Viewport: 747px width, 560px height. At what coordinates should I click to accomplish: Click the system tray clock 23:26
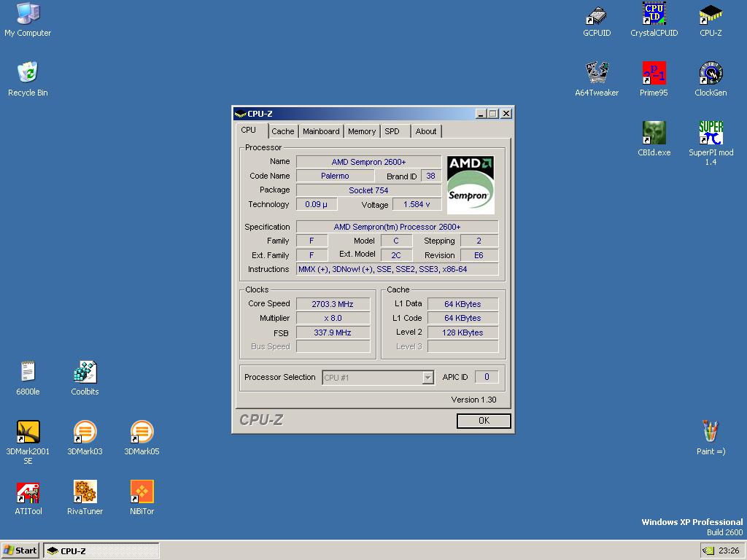(729, 551)
